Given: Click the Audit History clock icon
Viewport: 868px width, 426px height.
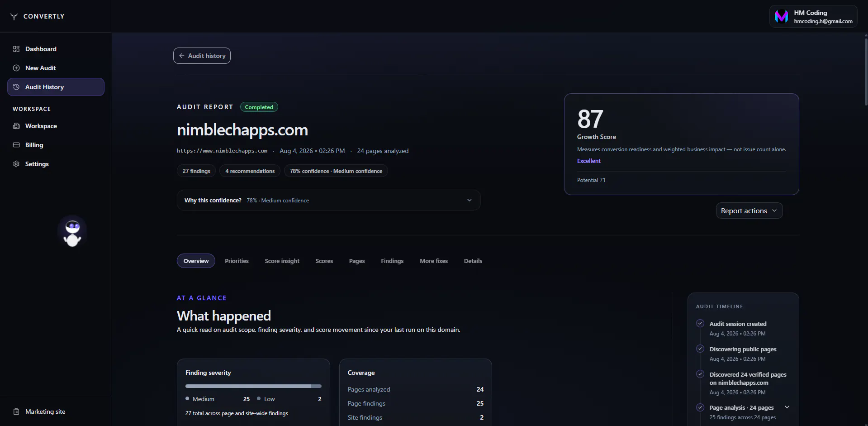Looking at the screenshot, I should 16,87.
